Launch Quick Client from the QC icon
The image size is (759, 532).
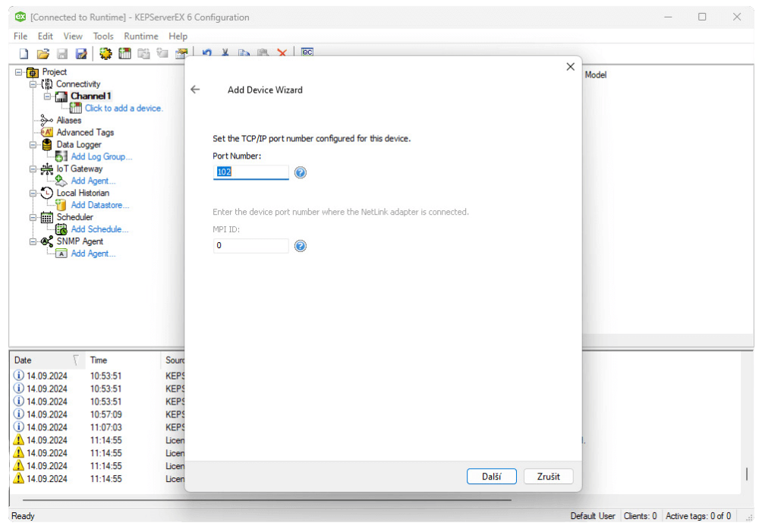pos(307,53)
